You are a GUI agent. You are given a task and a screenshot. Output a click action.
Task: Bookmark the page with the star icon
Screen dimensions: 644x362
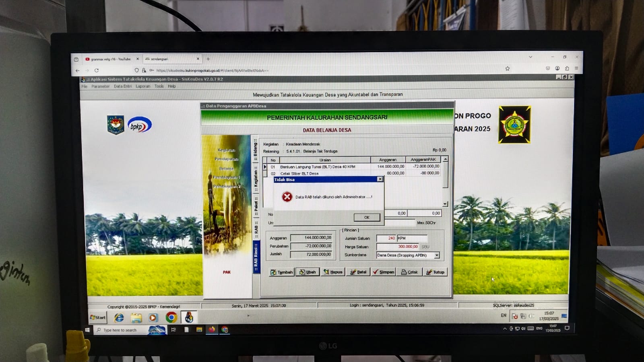pyautogui.click(x=508, y=69)
